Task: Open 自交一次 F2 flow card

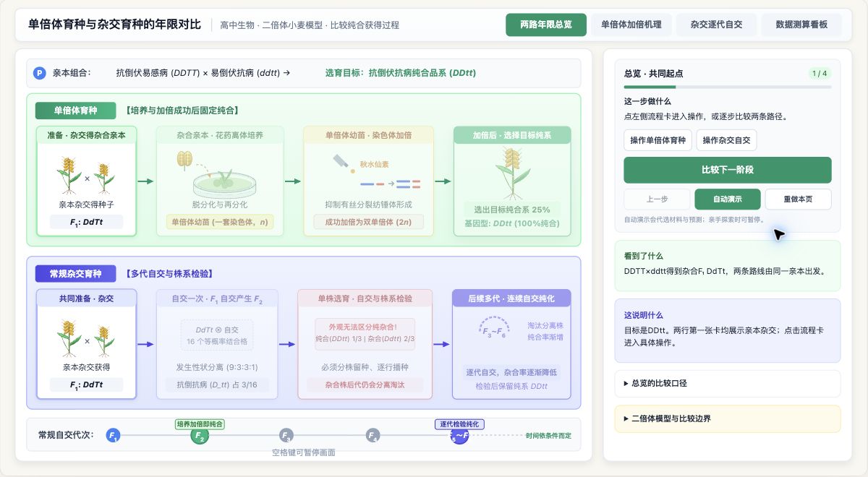Action: pos(217,344)
